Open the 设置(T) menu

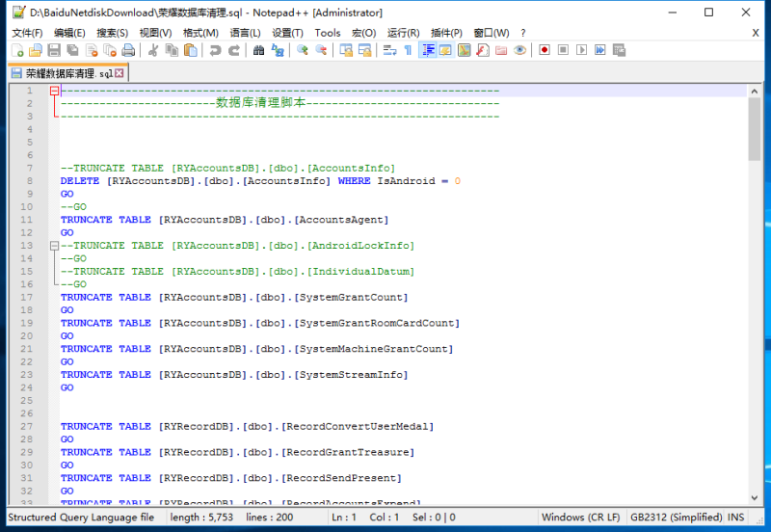click(x=287, y=33)
